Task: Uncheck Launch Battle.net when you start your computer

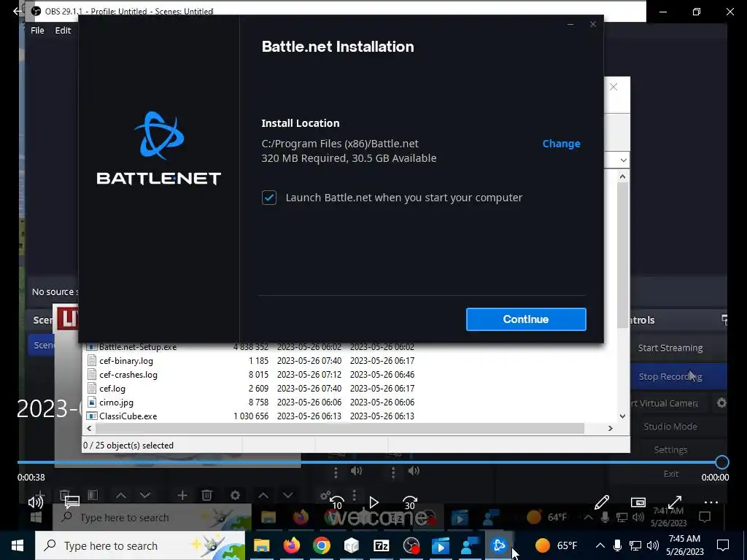Action: [x=269, y=198]
